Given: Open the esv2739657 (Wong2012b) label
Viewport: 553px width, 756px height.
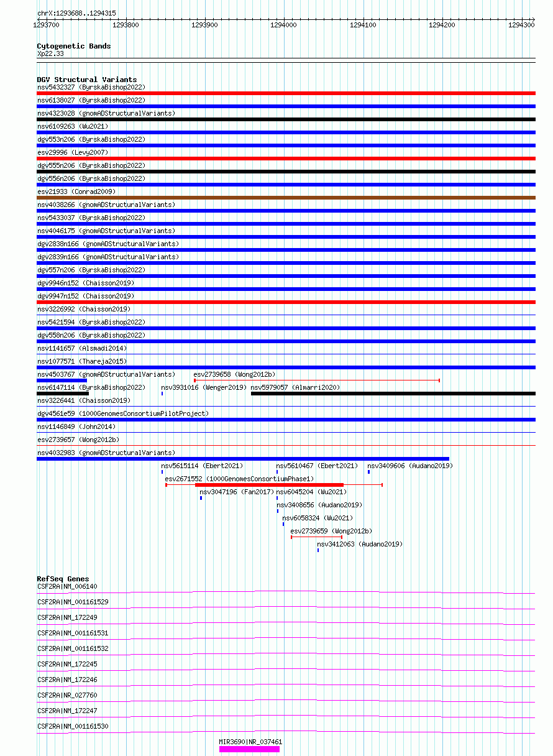Looking at the screenshot, I should click(x=78, y=440).
